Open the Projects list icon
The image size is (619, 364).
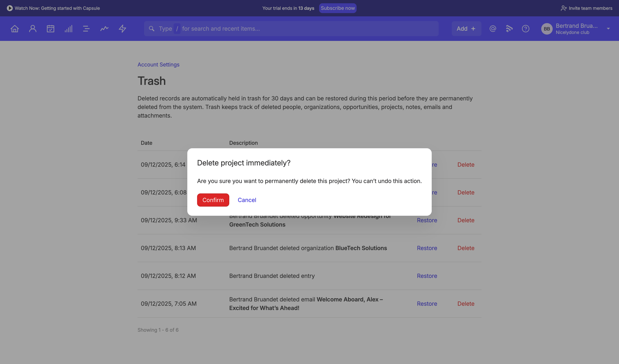86,29
